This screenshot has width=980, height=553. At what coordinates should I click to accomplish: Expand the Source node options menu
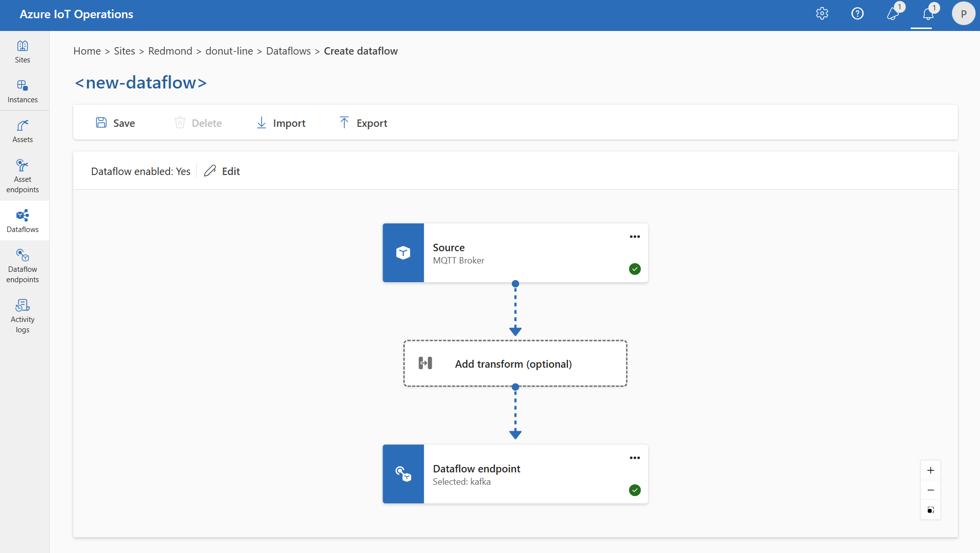tap(635, 236)
